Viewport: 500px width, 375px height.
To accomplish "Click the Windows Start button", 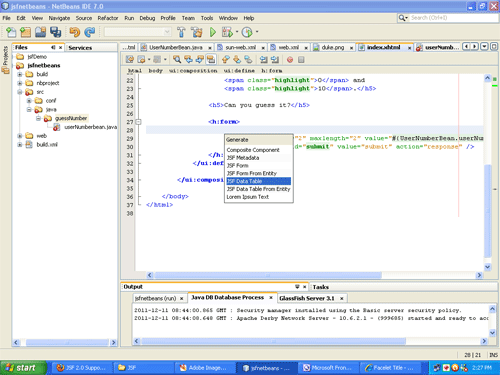I will 23,368.
